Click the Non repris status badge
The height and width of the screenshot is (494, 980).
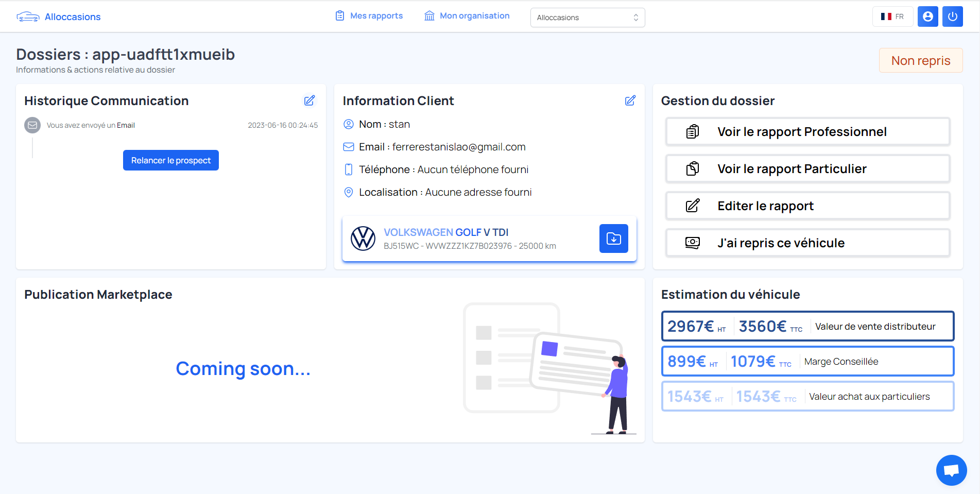(920, 61)
